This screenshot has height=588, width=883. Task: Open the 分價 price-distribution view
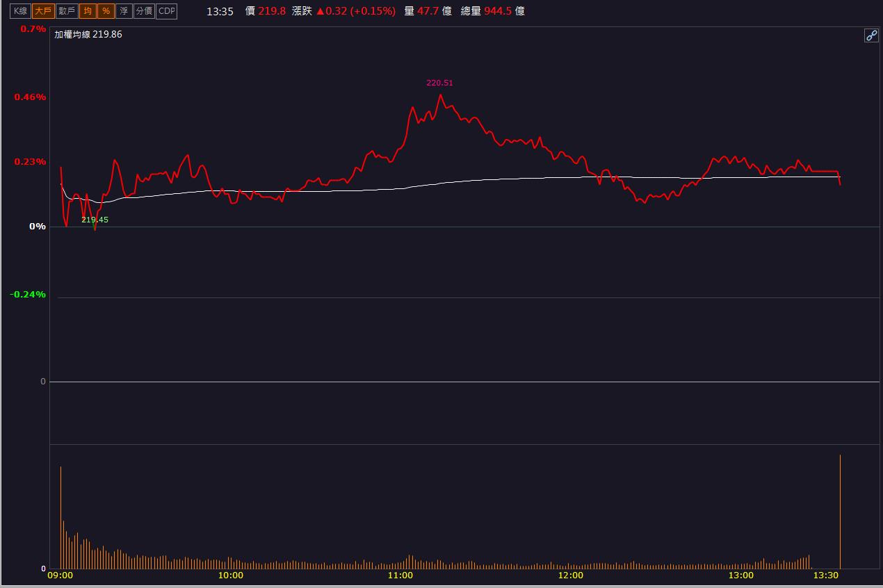144,11
